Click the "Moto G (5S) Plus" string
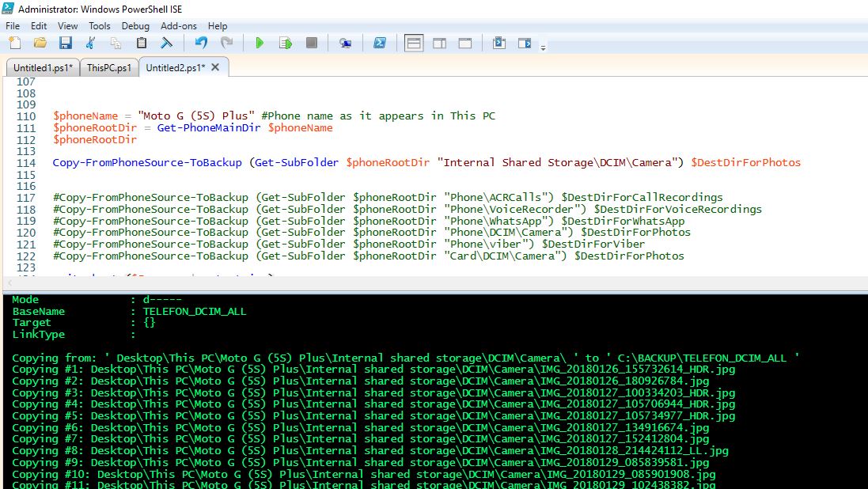Image resolution: width=868 pixels, height=489 pixels. click(x=196, y=116)
